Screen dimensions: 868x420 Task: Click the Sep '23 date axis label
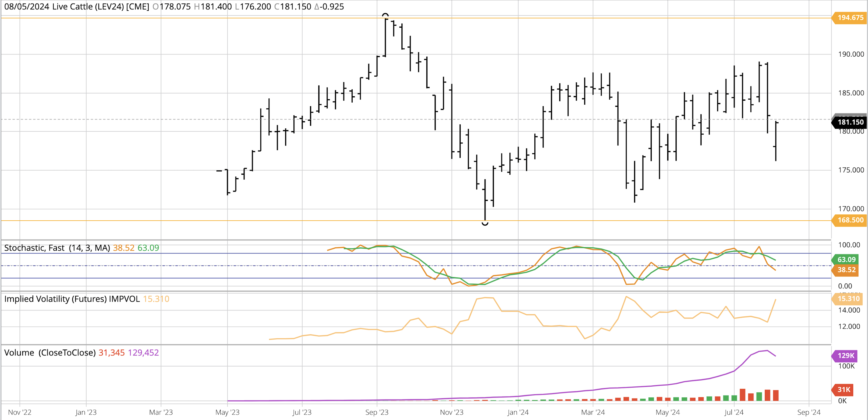click(377, 412)
